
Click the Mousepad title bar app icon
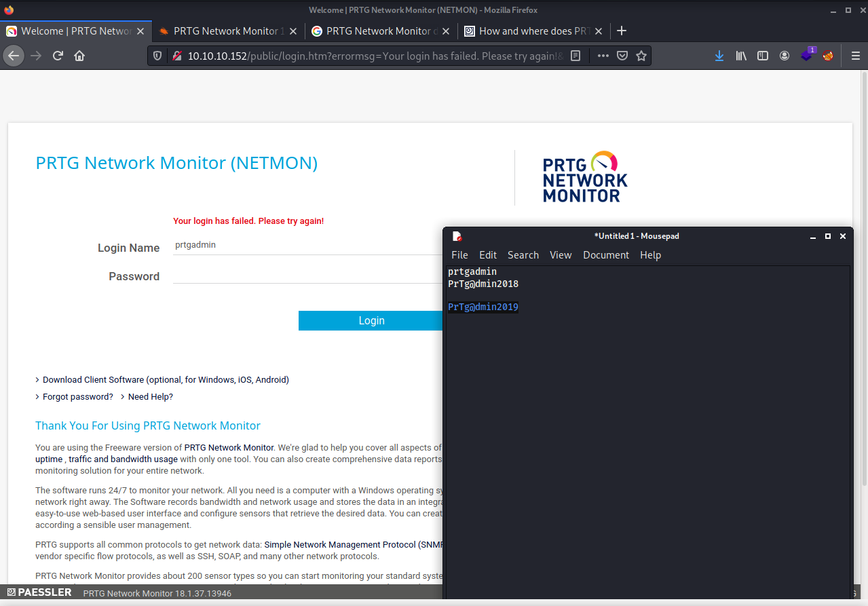[457, 236]
